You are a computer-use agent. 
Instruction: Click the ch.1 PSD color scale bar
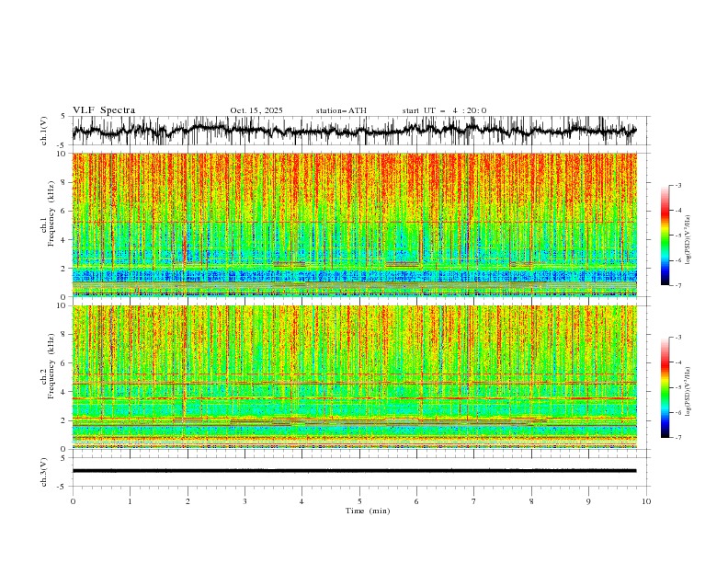click(665, 235)
